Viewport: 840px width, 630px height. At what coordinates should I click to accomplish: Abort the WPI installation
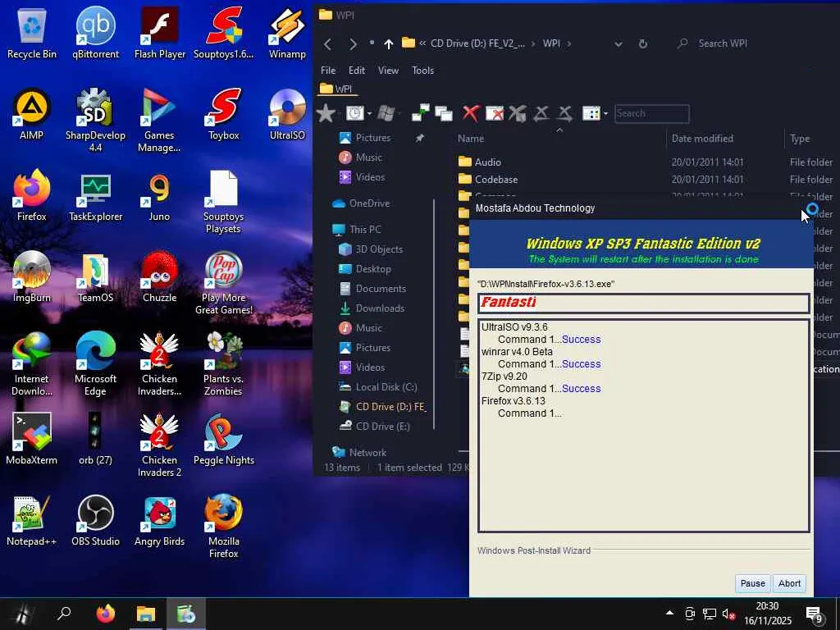[790, 583]
